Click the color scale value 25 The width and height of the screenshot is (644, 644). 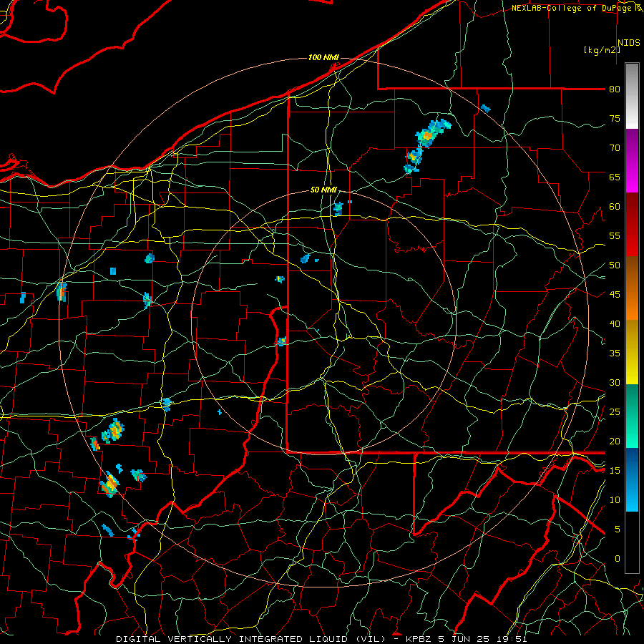[x=615, y=412]
